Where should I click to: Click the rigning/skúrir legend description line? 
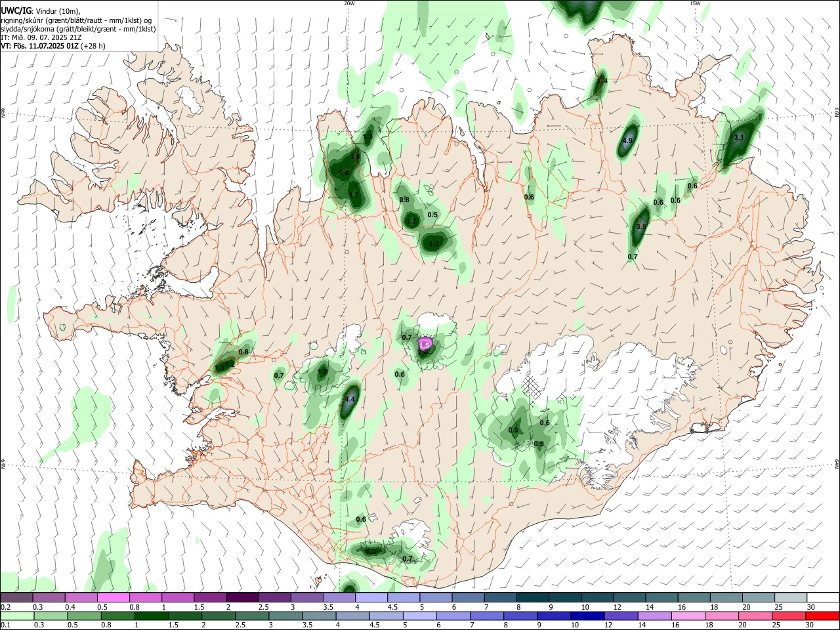click(x=75, y=20)
